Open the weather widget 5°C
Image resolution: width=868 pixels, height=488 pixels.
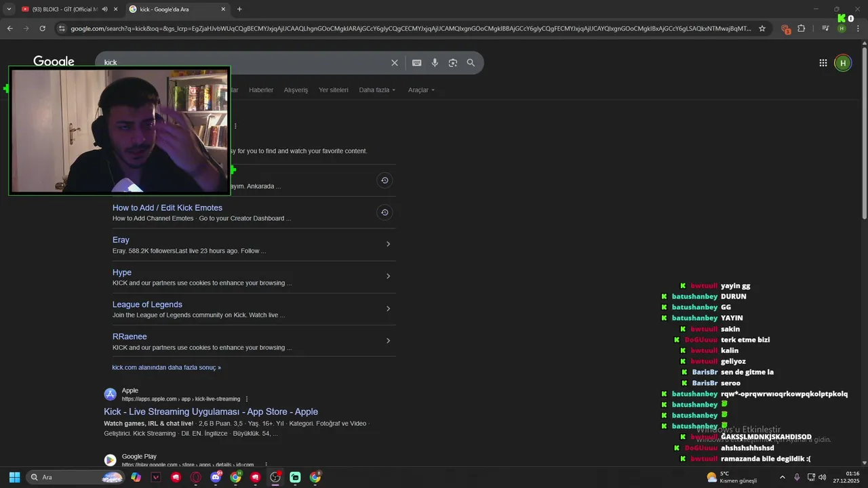coord(732,477)
